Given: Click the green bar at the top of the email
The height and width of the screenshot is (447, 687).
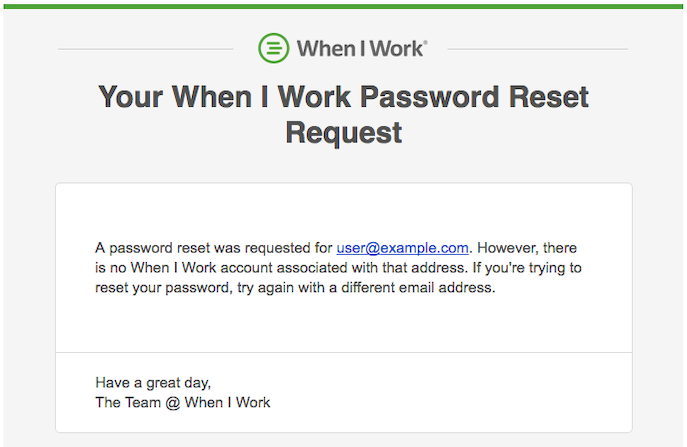Looking at the screenshot, I should click(x=343, y=5).
